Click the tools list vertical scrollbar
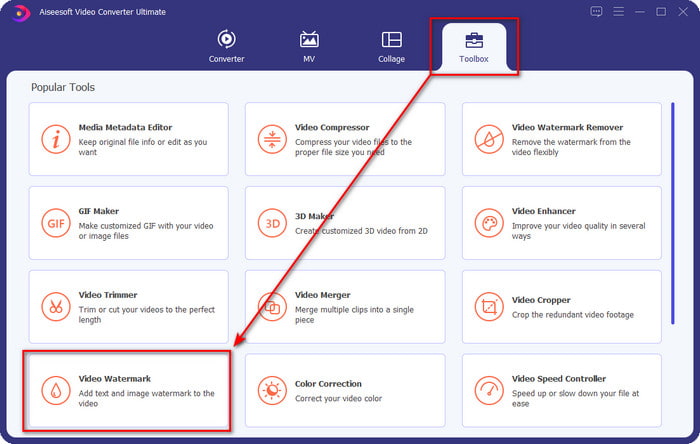The width and height of the screenshot is (700, 444). click(673, 213)
